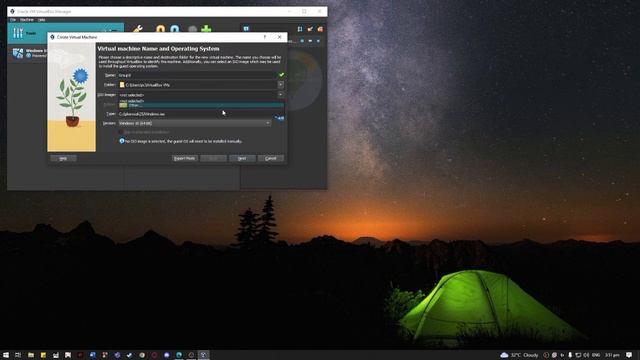
Task: Choose '<not selected>' in the ISO dropdown list
Action: [131, 101]
